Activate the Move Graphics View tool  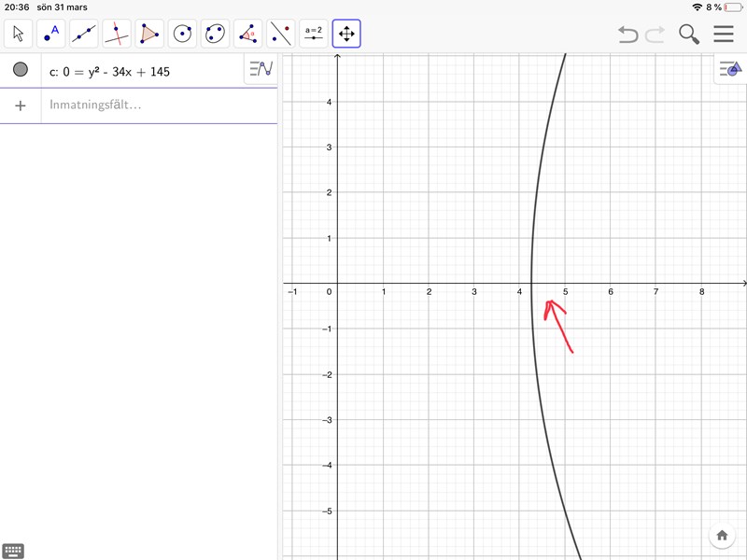(x=346, y=35)
